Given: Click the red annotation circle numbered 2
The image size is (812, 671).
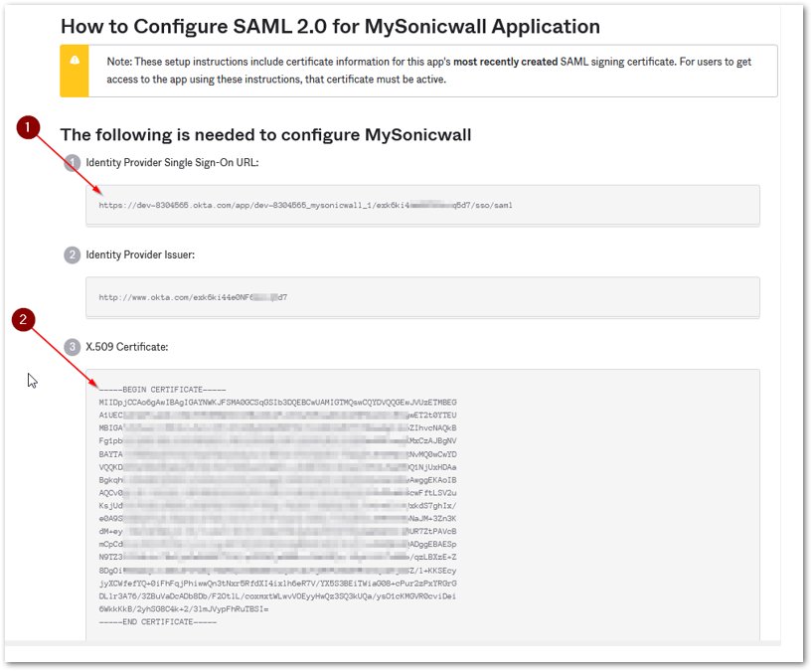Looking at the screenshot, I should point(25,319).
